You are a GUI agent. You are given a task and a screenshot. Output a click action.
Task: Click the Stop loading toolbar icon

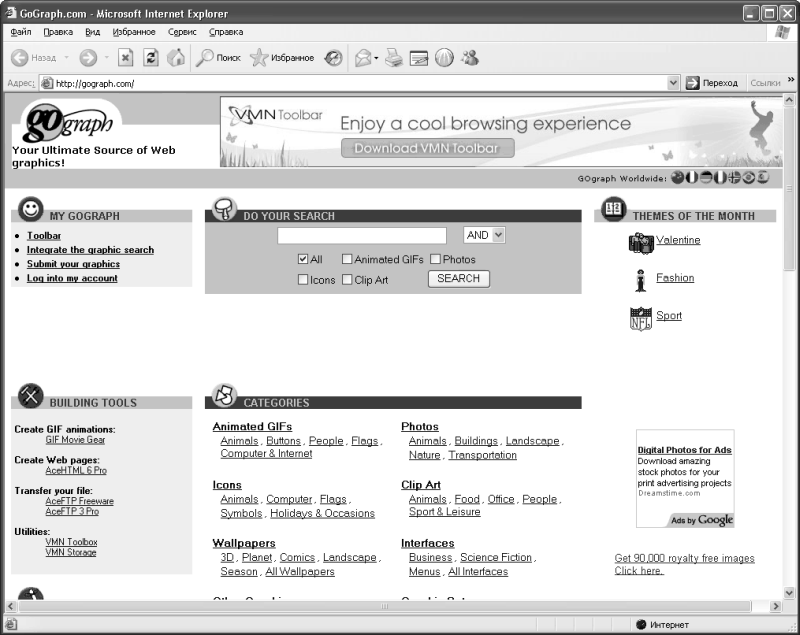pyautogui.click(x=126, y=58)
